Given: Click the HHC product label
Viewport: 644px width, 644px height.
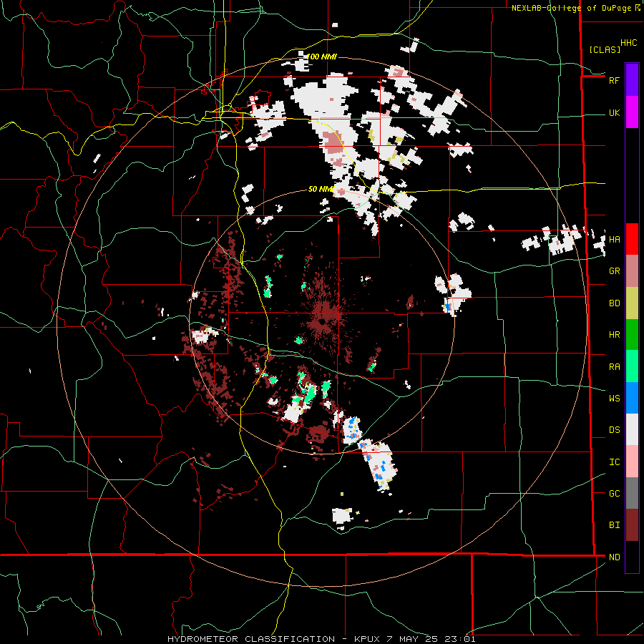Looking at the screenshot, I should coord(629,43).
